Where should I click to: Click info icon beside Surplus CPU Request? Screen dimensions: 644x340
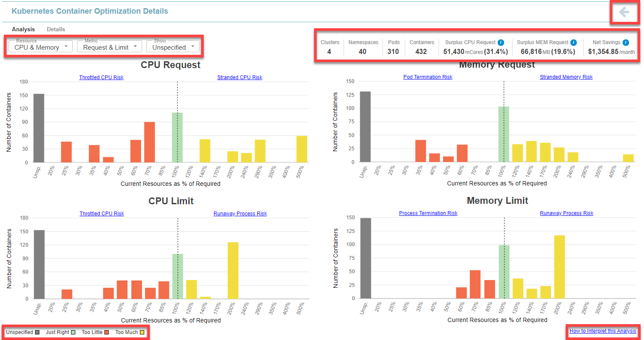[501, 42]
